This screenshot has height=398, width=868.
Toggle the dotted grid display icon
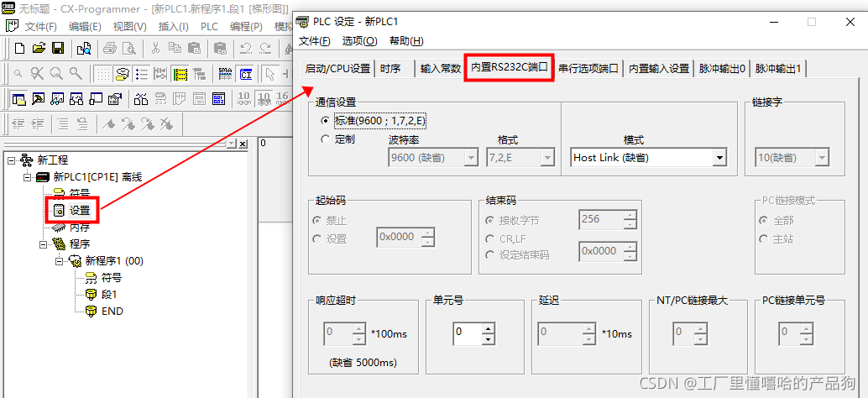tap(103, 74)
